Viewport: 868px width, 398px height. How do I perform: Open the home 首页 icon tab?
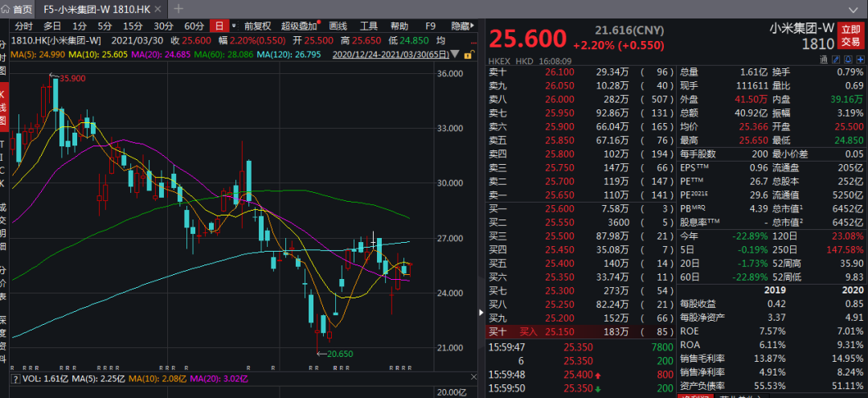coord(17,10)
